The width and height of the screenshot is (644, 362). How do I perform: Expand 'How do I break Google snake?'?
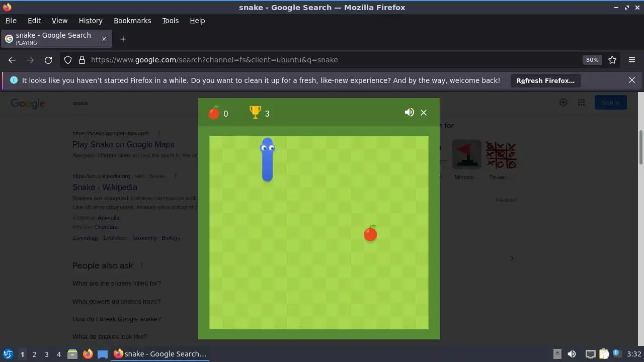(x=117, y=319)
